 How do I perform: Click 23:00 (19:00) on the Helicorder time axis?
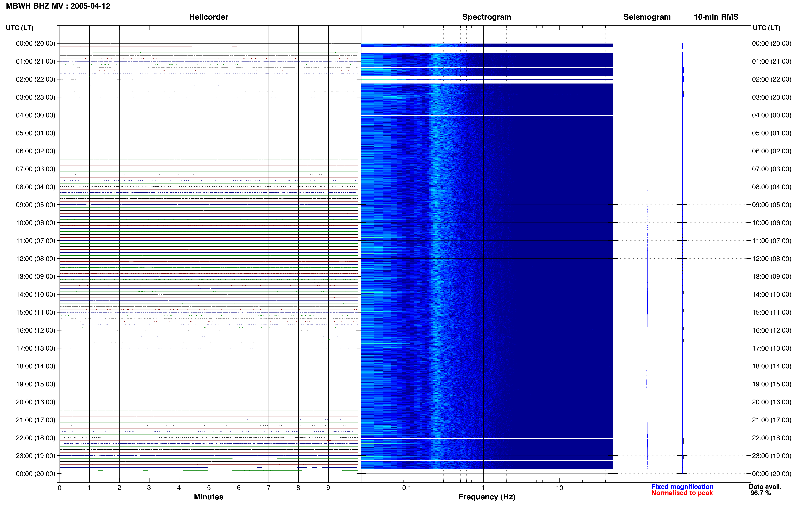pos(36,456)
